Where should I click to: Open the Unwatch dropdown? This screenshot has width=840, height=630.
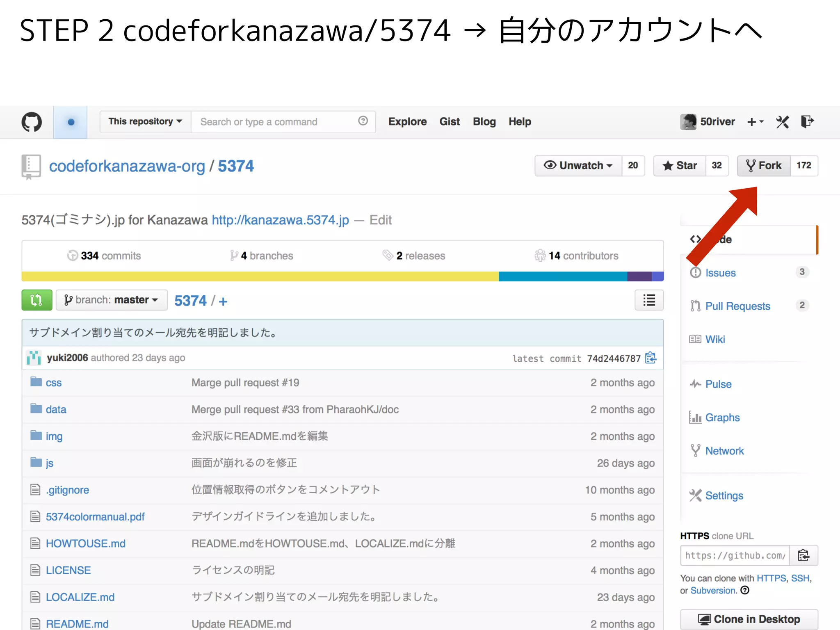(x=578, y=166)
